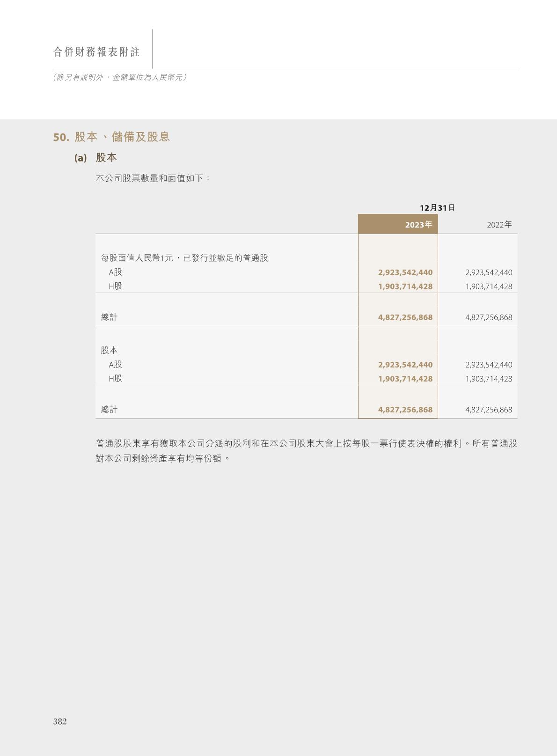Image resolution: width=557 pixels, height=756 pixels.
Task: Click the italic note about 人民幣元 units
Action: click(x=120, y=77)
